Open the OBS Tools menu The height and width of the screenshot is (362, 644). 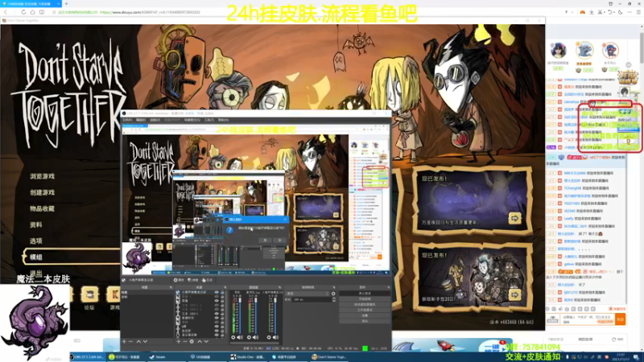pos(209,120)
